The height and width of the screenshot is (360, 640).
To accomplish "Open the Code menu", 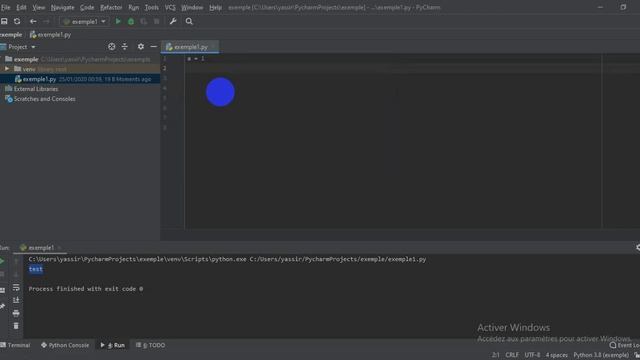I will [87, 7].
